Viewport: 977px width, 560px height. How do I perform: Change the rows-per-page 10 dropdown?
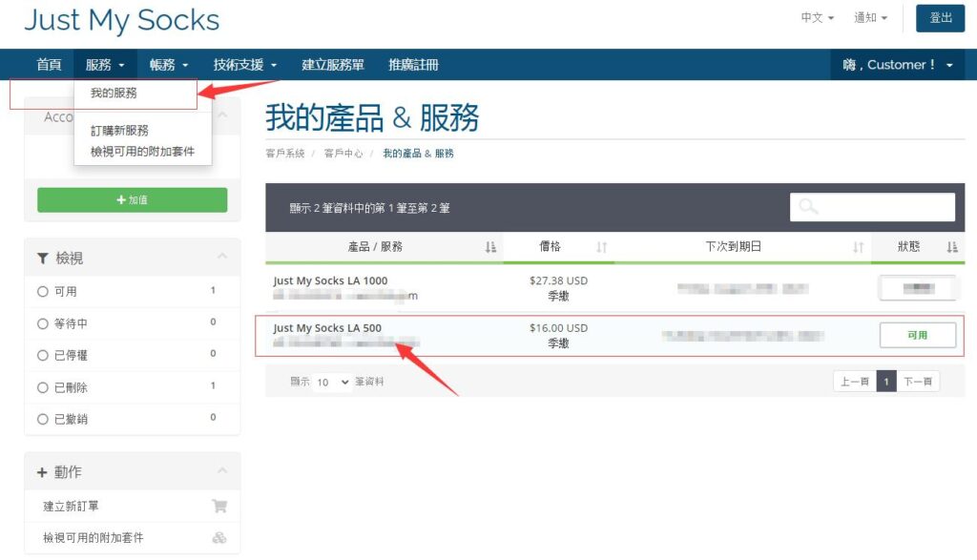point(332,382)
